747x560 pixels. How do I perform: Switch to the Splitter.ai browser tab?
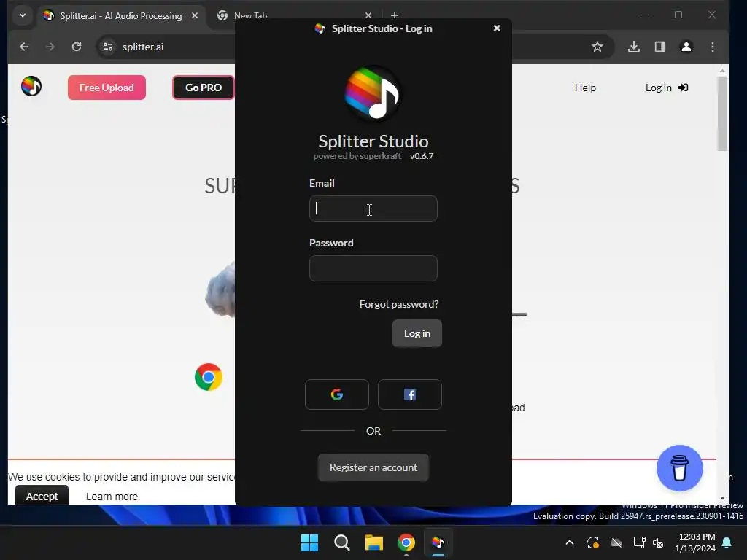(x=121, y=16)
